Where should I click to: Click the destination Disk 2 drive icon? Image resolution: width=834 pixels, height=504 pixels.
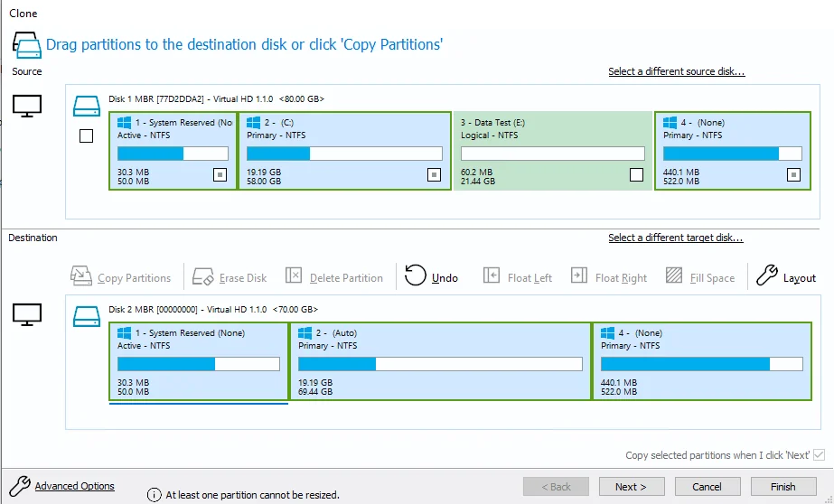point(87,316)
